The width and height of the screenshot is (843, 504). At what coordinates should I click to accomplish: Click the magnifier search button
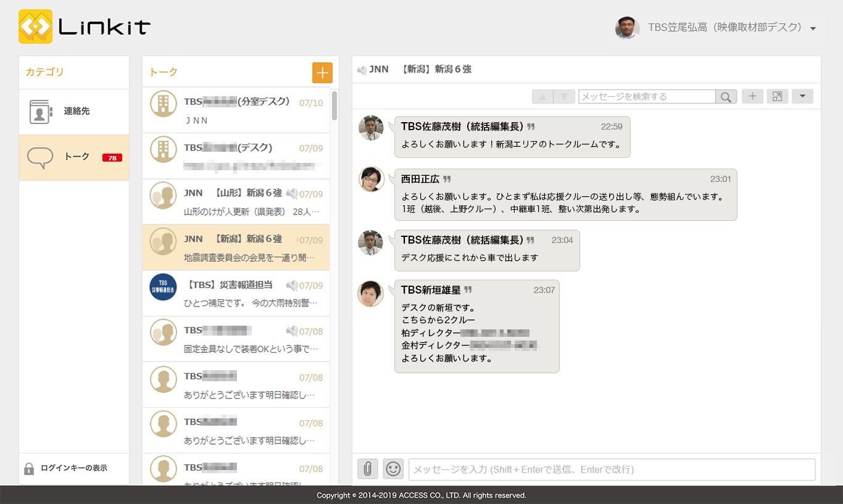click(x=726, y=97)
